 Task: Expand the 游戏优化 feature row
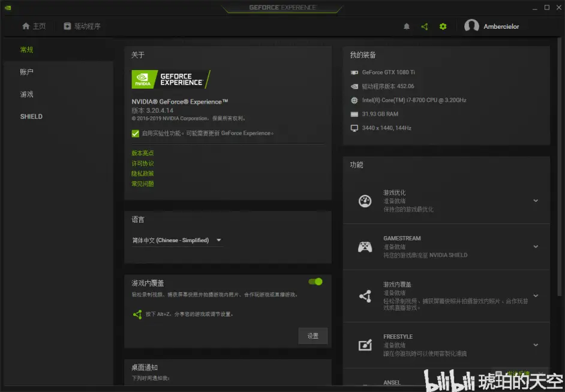536,201
